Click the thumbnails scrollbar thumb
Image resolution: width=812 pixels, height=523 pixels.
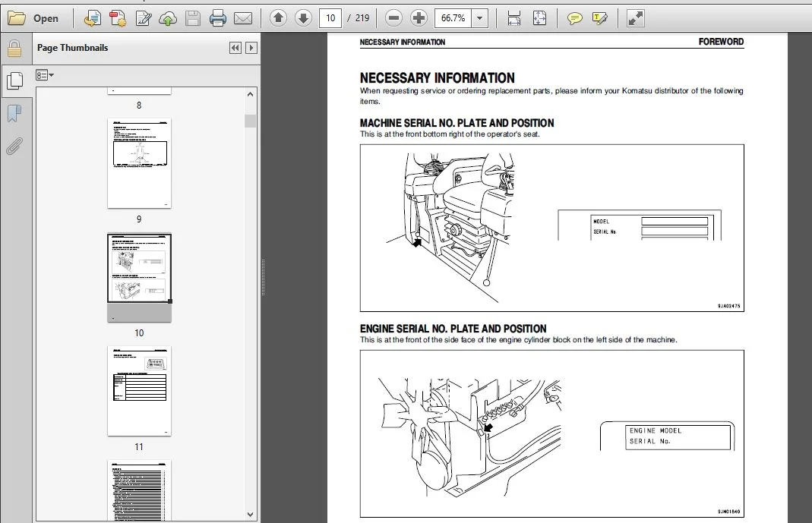tap(250, 121)
